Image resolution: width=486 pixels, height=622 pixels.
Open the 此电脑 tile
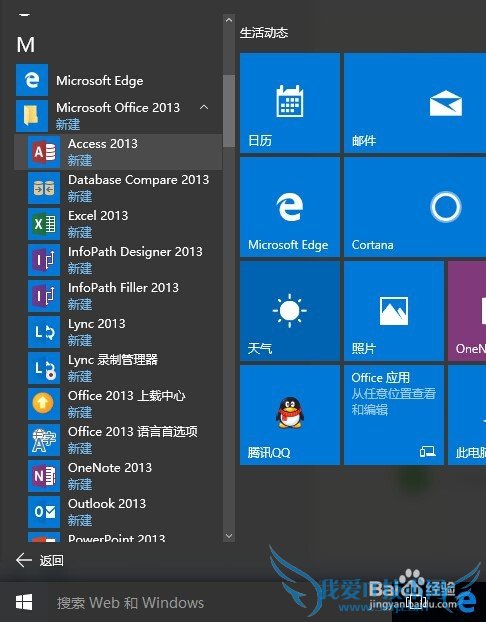[467, 415]
